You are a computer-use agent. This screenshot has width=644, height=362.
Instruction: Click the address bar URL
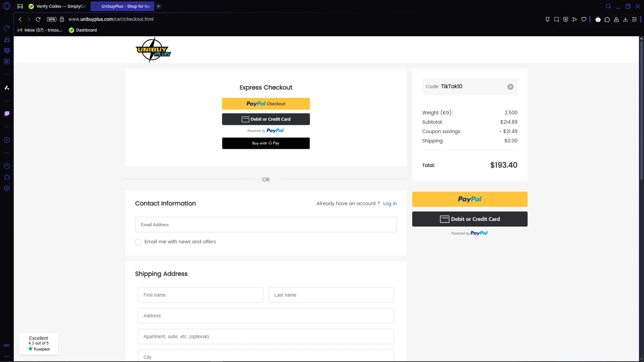[x=111, y=19]
